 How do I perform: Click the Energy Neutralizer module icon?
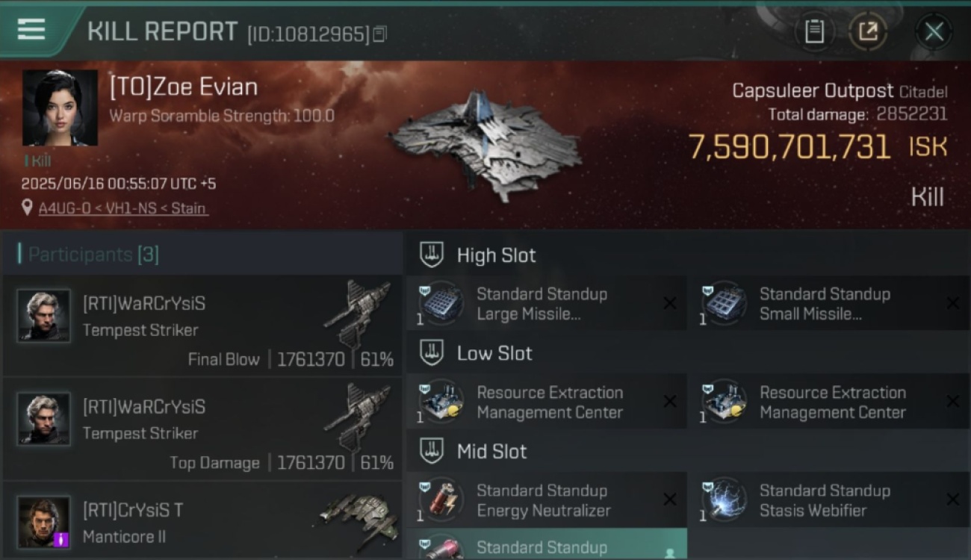pyautogui.click(x=440, y=500)
